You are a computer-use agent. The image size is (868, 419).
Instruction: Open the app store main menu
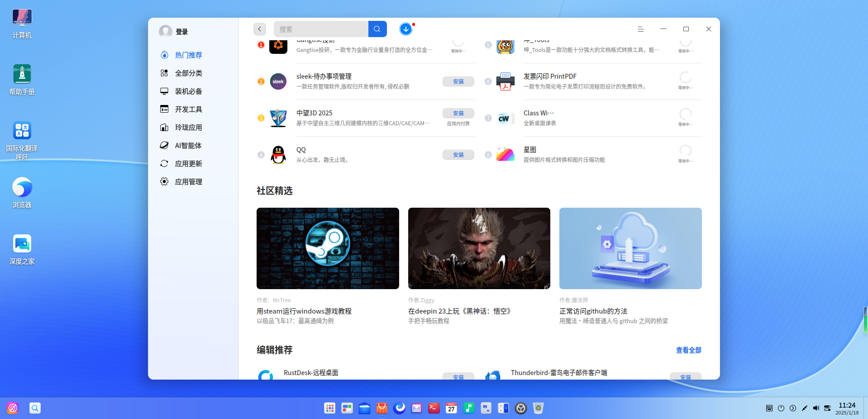coord(640,29)
